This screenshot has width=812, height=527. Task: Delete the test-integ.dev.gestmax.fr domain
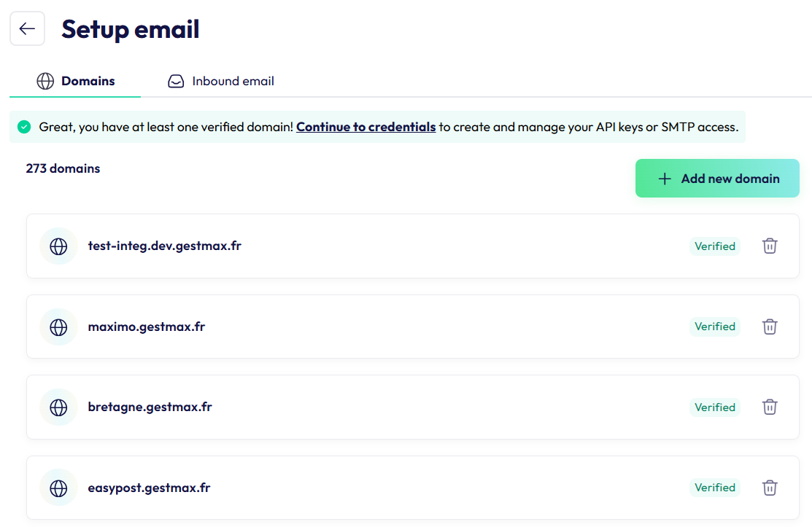coord(770,246)
